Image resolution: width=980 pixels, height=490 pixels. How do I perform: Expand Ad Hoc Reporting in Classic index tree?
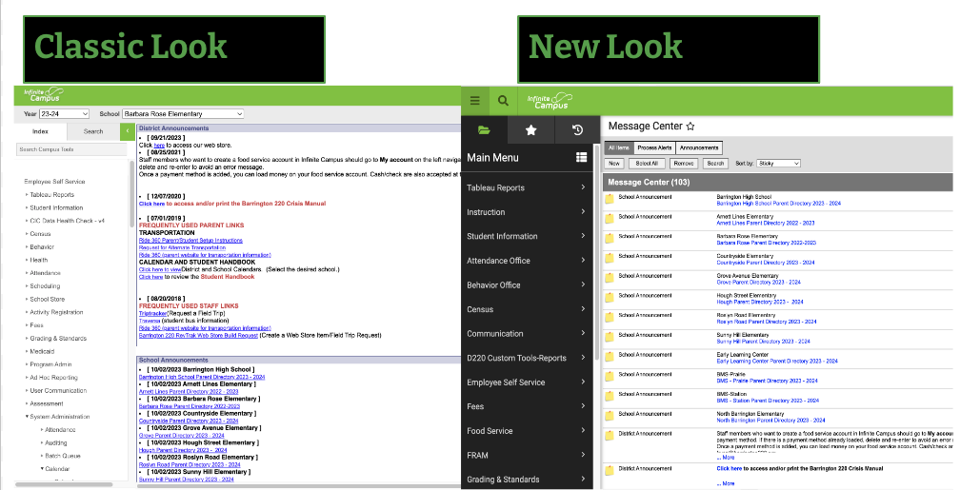pyautogui.click(x=27, y=378)
